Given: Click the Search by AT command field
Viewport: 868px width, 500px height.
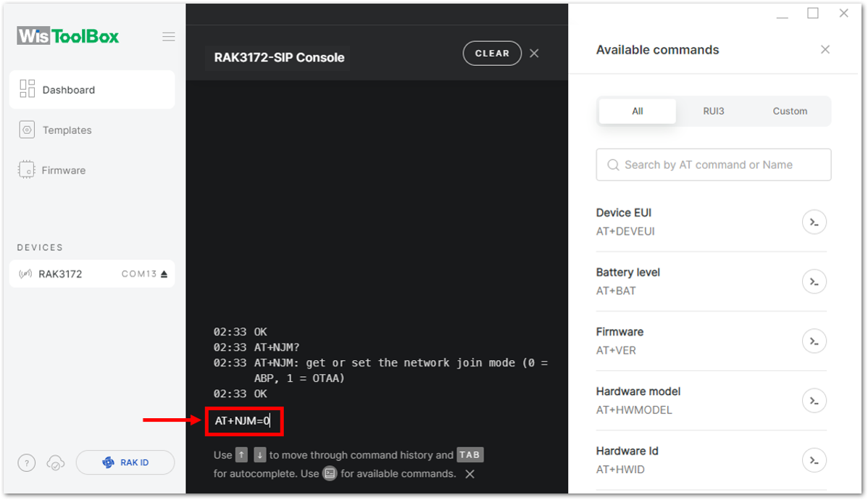Looking at the screenshot, I should pyautogui.click(x=714, y=164).
